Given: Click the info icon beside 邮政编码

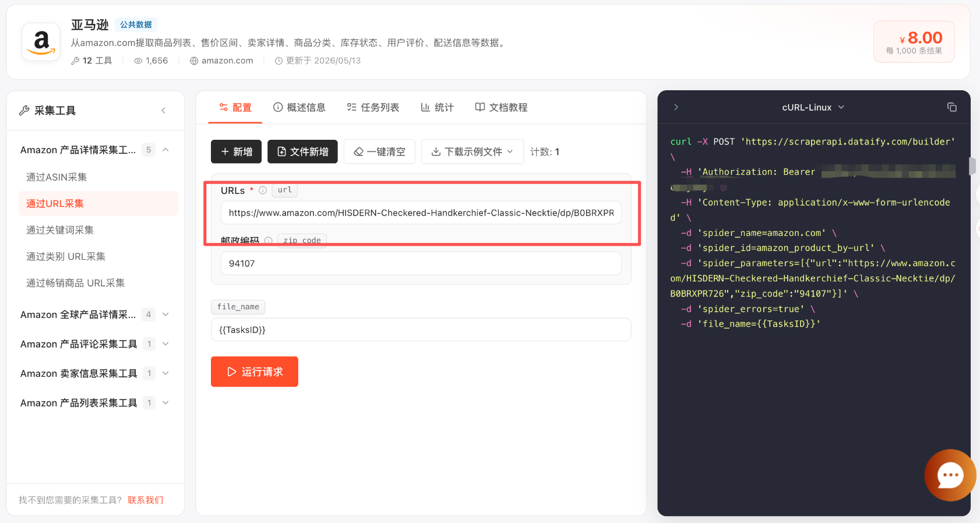Looking at the screenshot, I should tap(269, 241).
